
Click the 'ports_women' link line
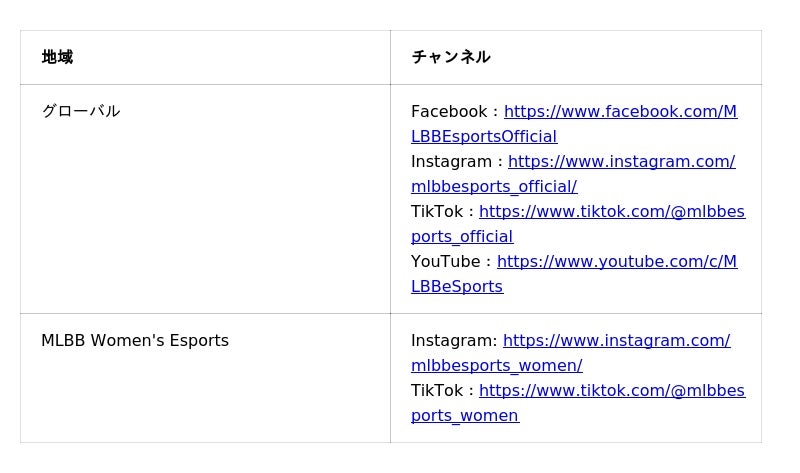(x=464, y=416)
